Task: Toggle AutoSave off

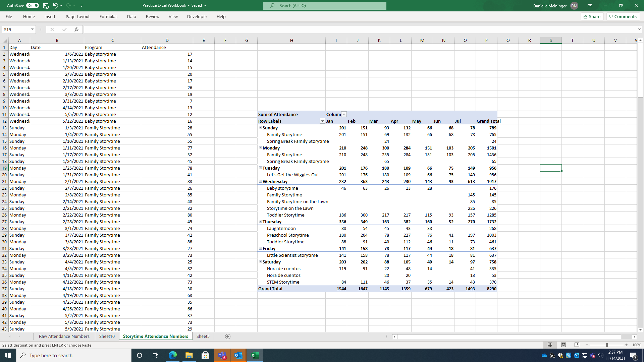Action: coord(33,5)
